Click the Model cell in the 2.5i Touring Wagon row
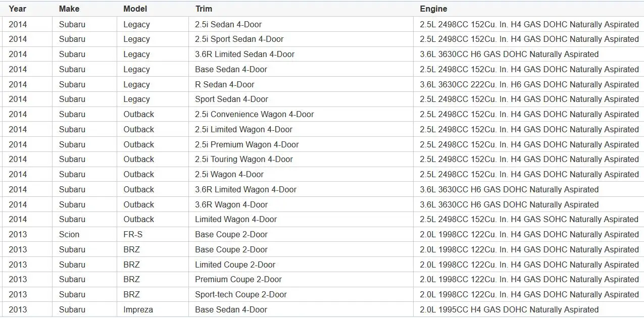Viewport: 644px width, 318px height. pos(153,159)
